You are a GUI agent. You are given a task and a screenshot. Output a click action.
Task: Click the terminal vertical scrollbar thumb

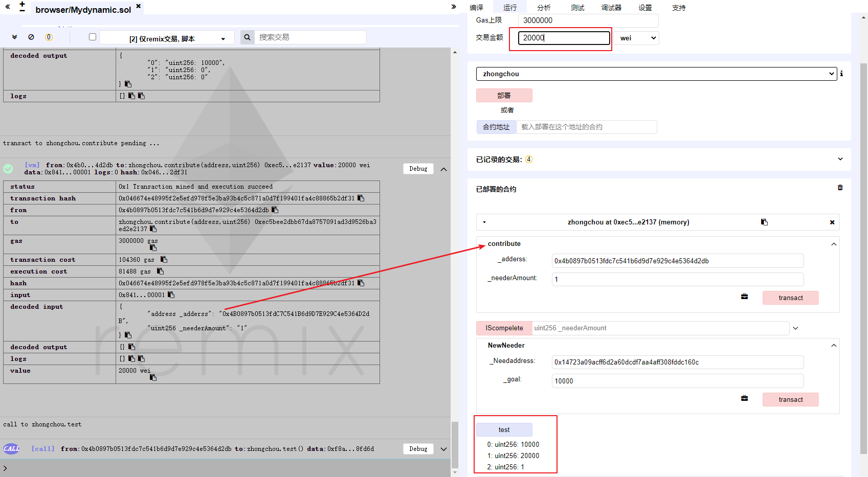coord(455,444)
